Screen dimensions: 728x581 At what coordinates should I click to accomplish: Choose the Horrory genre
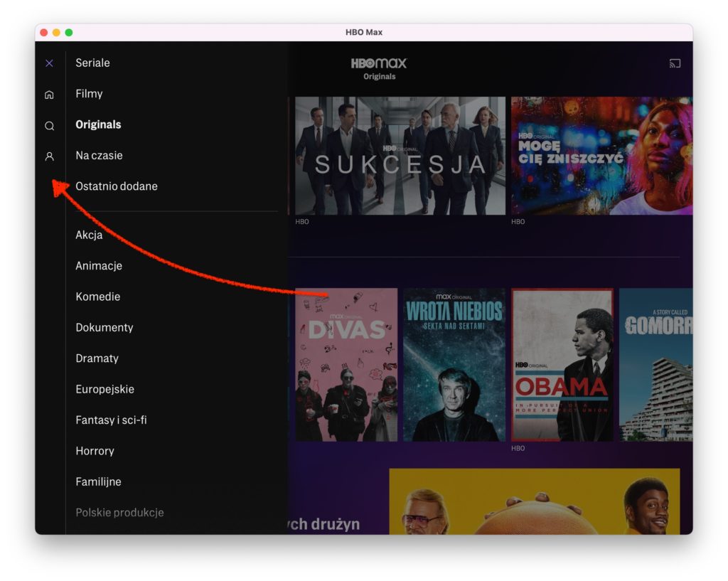pyautogui.click(x=95, y=451)
